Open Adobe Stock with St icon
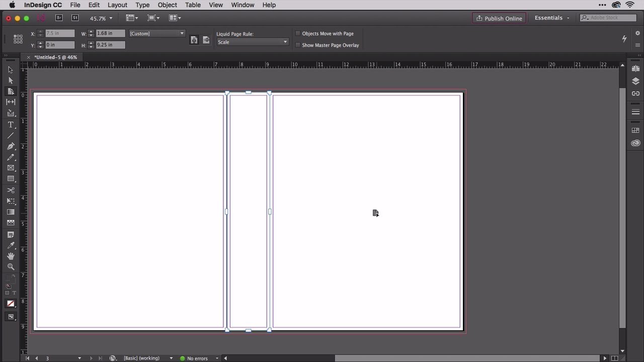The width and height of the screenshot is (644, 362). pyautogui.click(x=75, y=18)
